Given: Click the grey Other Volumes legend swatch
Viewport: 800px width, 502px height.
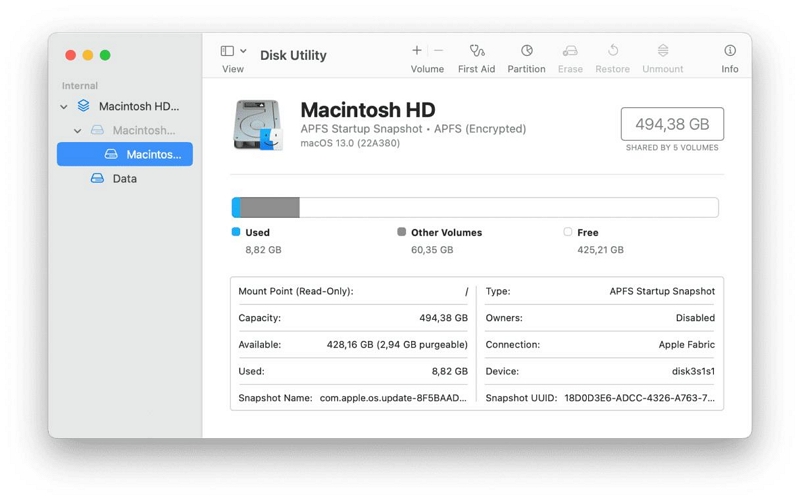Looking at the screenshot, I should (x=402, y=232).
